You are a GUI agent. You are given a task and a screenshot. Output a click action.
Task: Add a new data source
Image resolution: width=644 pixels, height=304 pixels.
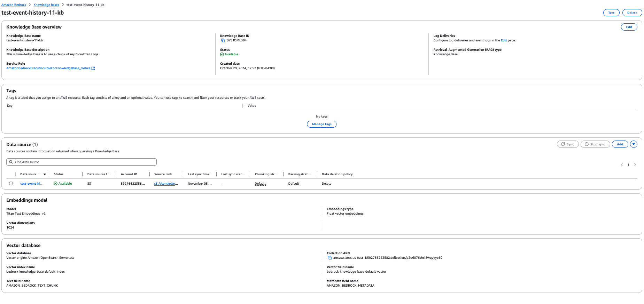[620, 144]
